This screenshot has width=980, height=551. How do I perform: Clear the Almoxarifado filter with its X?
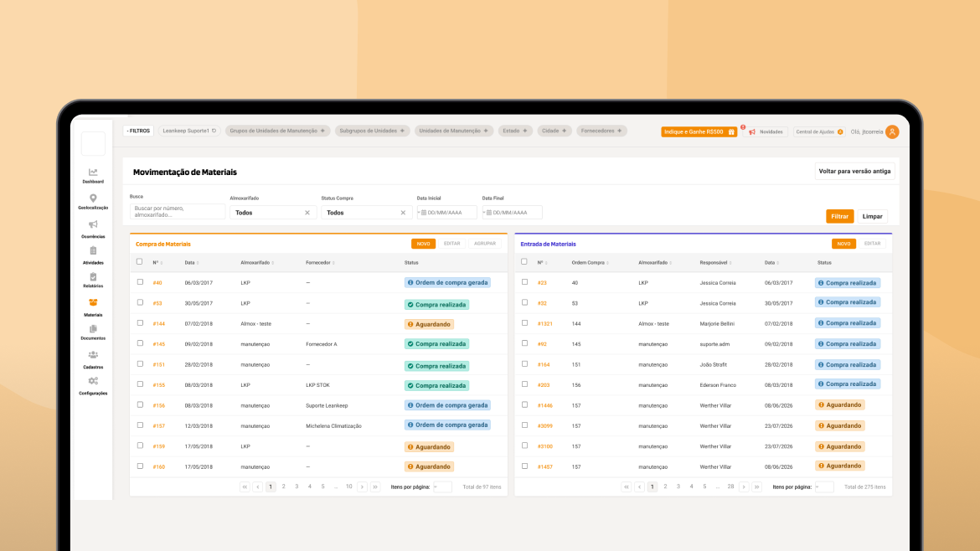click(307, 213)
